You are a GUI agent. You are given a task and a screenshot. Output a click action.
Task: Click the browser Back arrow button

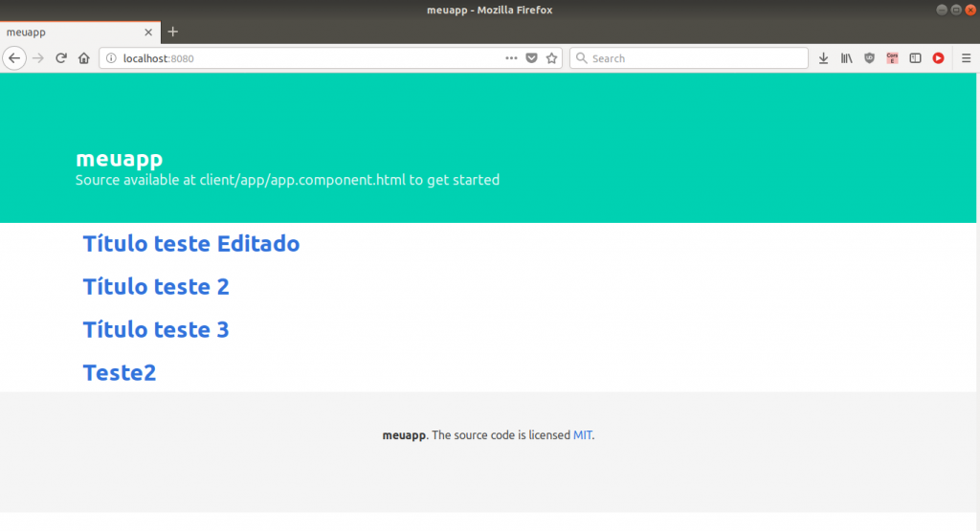[14, 58]
